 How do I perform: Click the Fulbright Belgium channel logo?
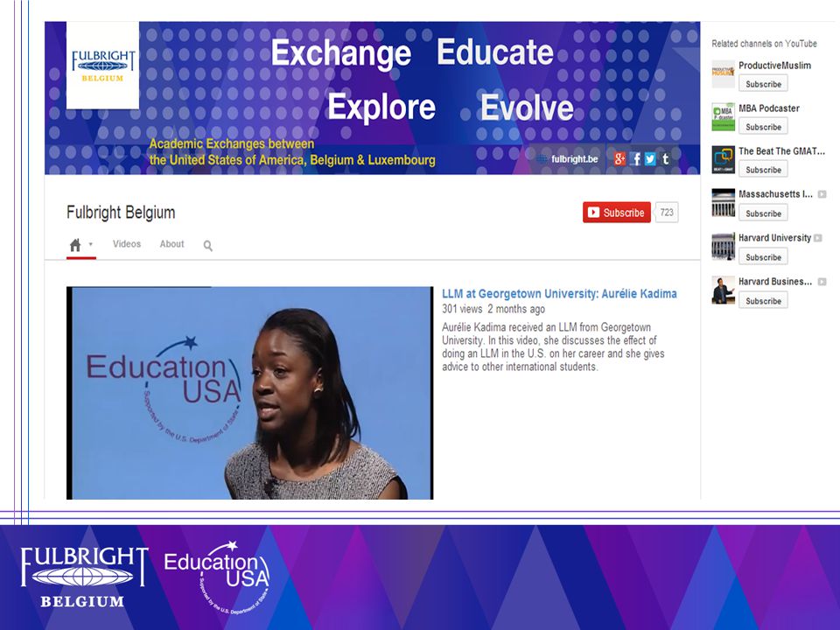[102, 66]
